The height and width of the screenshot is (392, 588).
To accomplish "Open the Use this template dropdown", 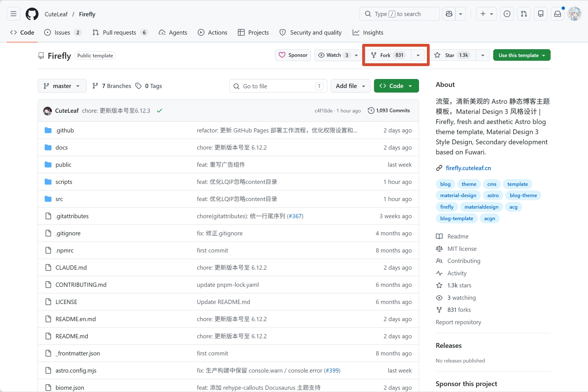I will tap(522, 55).
